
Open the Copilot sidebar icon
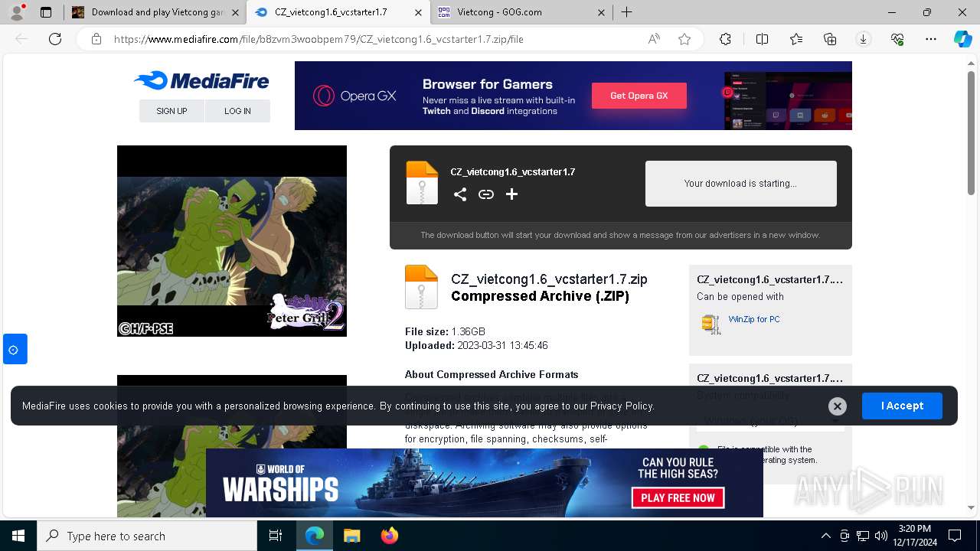coord(962,39)
